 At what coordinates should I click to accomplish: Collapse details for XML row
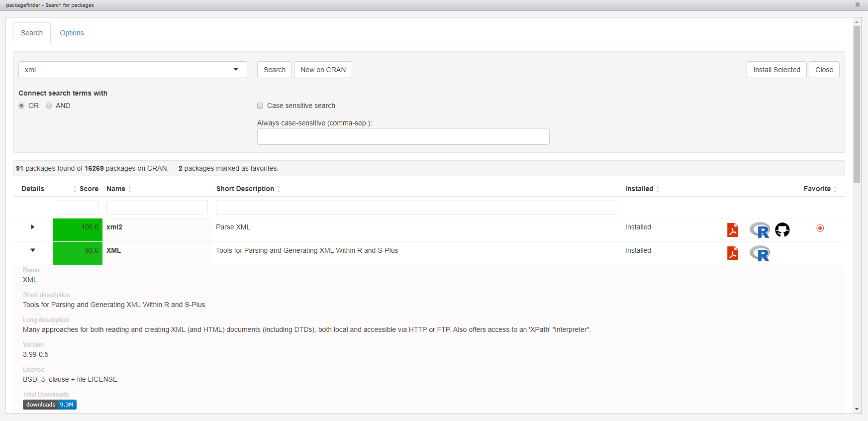point(33,250)
